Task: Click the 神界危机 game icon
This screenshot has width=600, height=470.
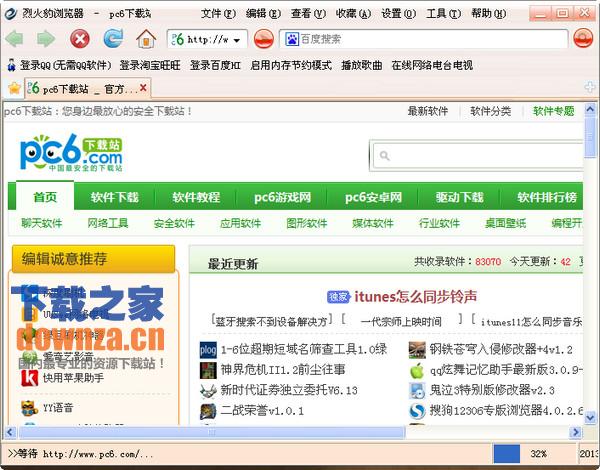Action: (208, 370)
